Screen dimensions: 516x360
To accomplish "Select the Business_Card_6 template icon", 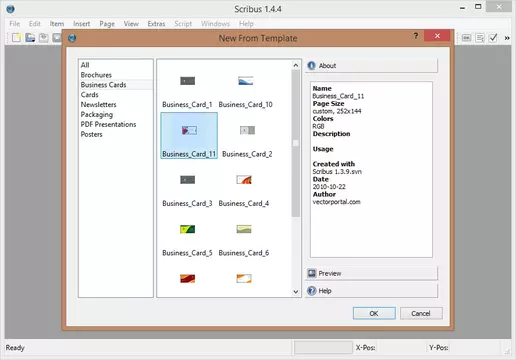I will click(244, 229).
